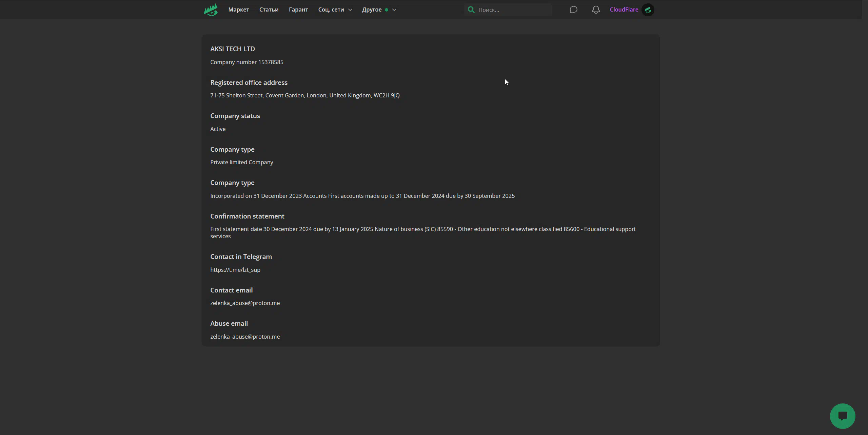Click the user avatar next to CloudFlare
The image size is (868, 435).
648,10
